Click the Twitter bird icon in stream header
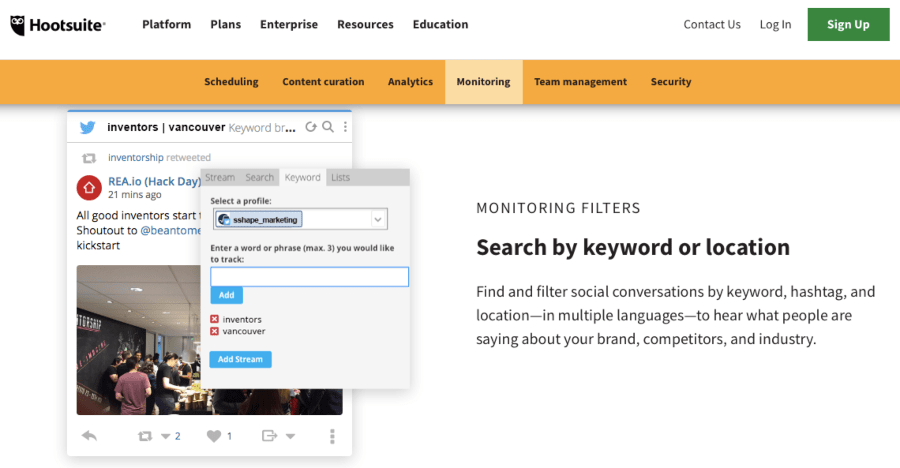The width and height of the screenshot is (900, 468). [88, 128]
